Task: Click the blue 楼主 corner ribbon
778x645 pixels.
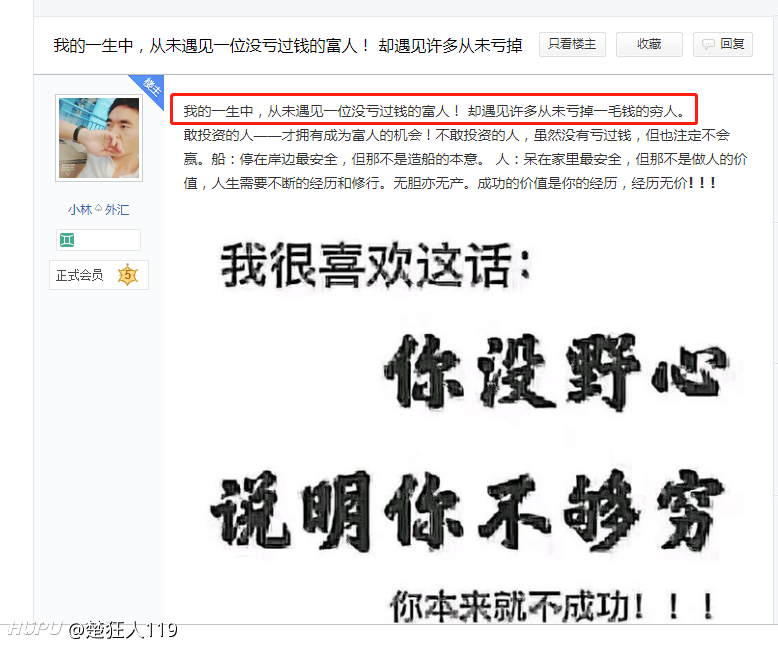Action: click(149, 89)
